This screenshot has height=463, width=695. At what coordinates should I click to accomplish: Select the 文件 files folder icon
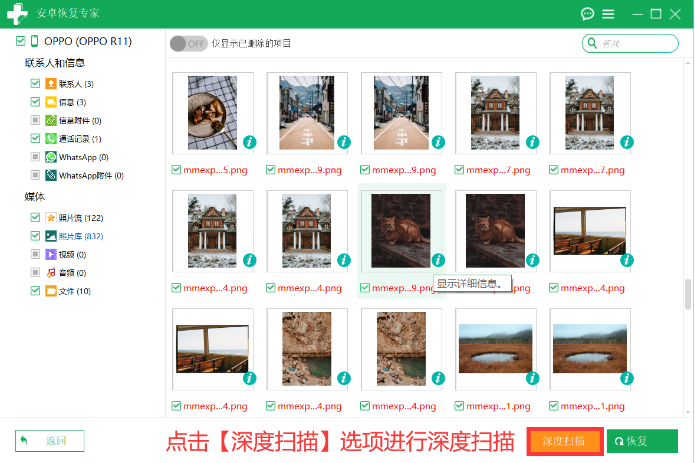(x=51, y=291)
